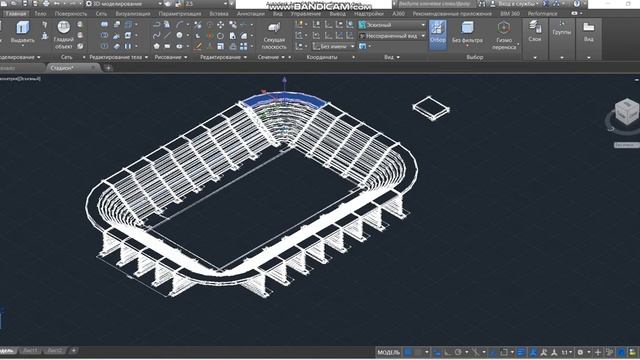Select the small box object in the drawing
Viewport: 640px width, 360px height.
pyautogui.click(x=431, y=109)
